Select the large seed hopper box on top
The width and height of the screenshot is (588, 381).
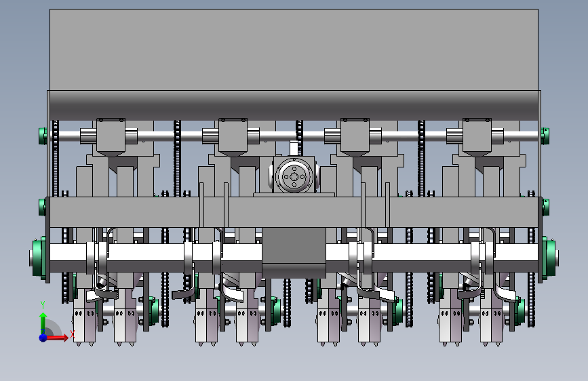coord(294,49)
